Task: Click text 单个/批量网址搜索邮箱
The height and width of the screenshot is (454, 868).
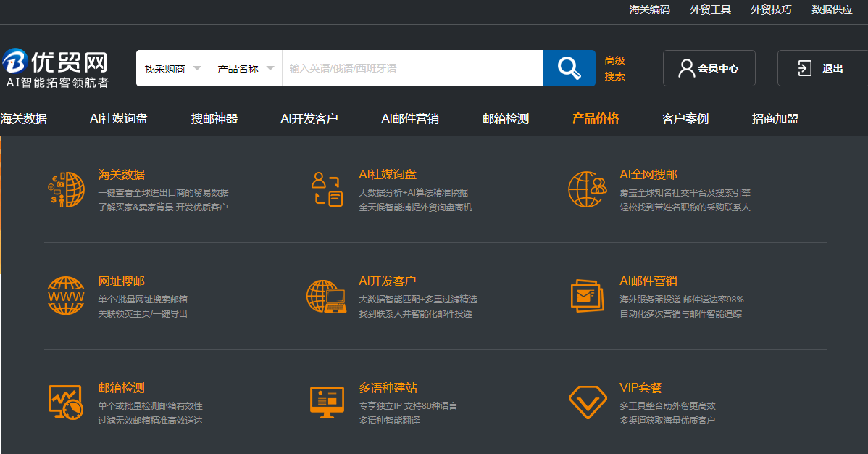Action: 143,299
